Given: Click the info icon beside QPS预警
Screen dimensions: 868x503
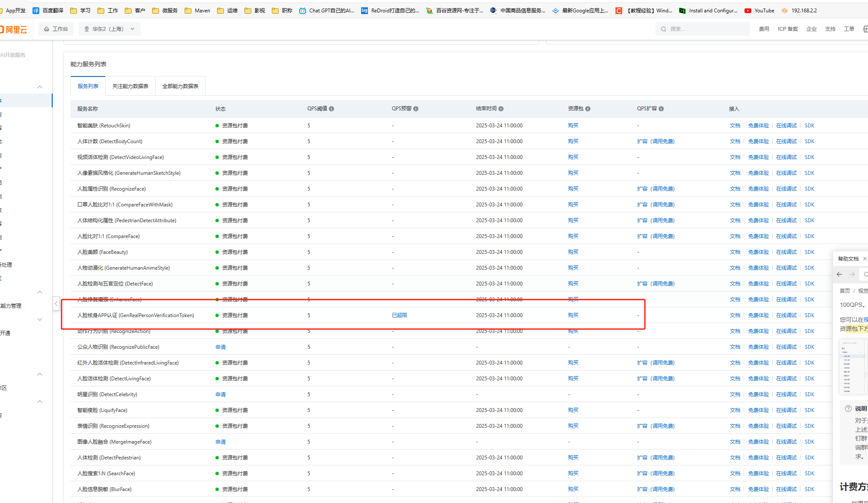Looking at the screenshot, I should (x=416, y=109).
